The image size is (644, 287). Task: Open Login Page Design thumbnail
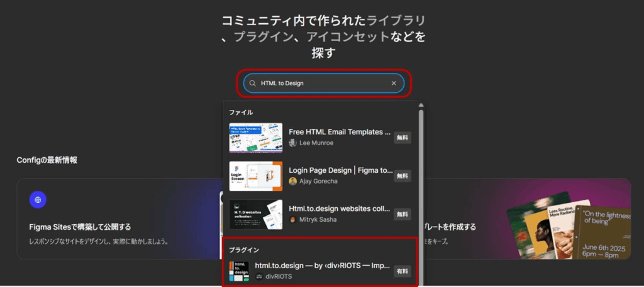255,176
